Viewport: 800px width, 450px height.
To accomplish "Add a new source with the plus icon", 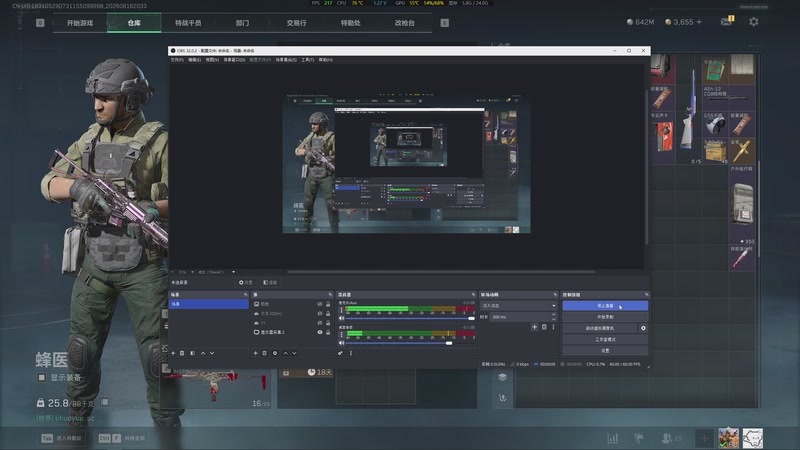I will pos(256,353).
